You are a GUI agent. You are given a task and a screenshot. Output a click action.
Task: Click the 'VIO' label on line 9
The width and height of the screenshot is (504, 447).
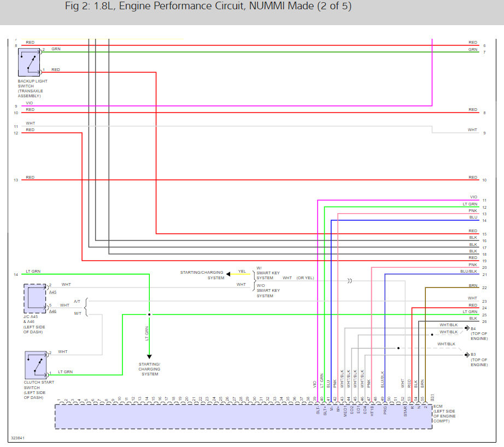coord(30,103)
